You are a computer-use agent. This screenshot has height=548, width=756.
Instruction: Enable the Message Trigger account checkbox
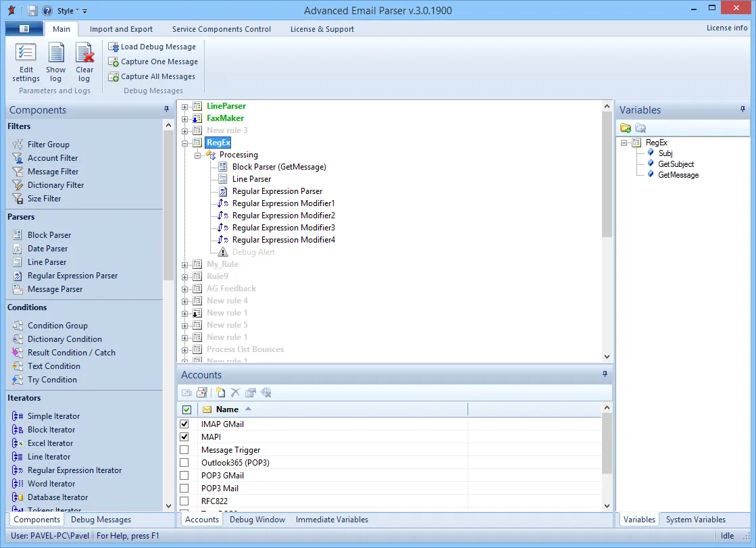pos(184,449)
